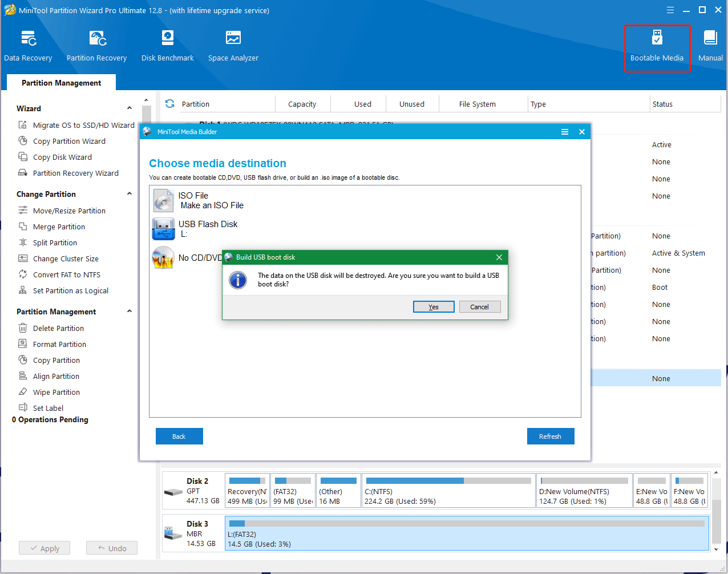Select the (FAT32) 99 MB partition block
The height and width of the screenshot is (574, 728).
(x=293, y=490)
